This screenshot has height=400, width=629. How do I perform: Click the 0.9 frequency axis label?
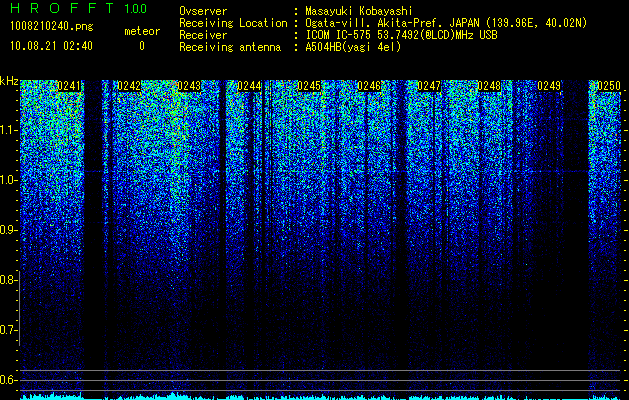point(8,230)
